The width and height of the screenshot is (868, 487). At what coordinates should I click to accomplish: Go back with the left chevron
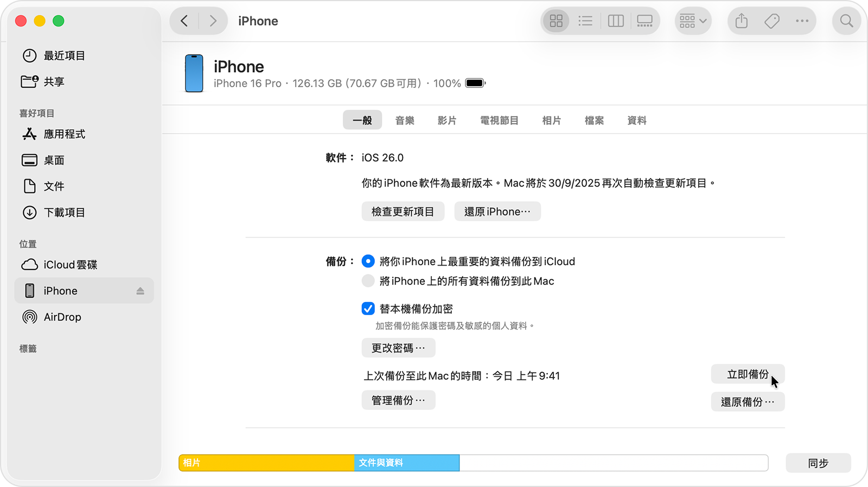pos(184,21)
